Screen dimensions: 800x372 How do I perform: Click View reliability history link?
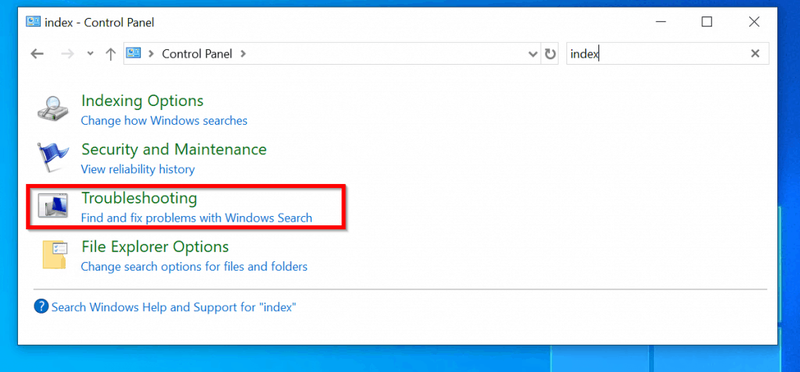pos(138,169)
